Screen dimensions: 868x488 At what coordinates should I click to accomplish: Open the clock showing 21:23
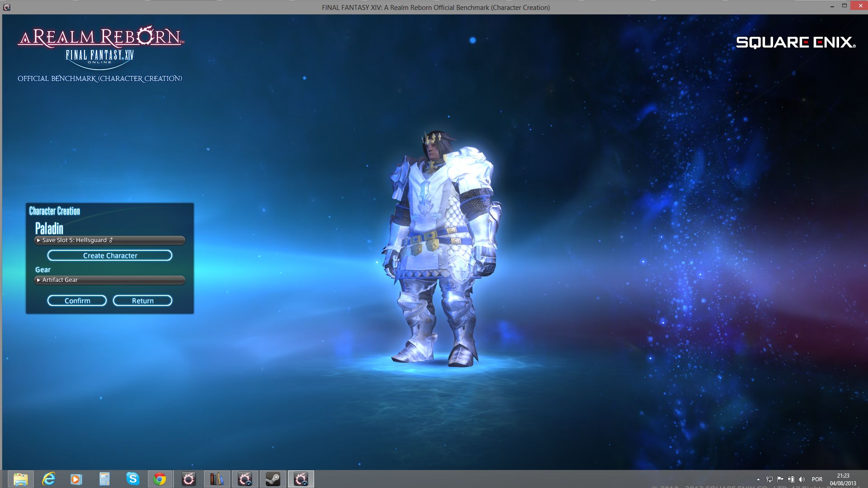click(843, 479)
